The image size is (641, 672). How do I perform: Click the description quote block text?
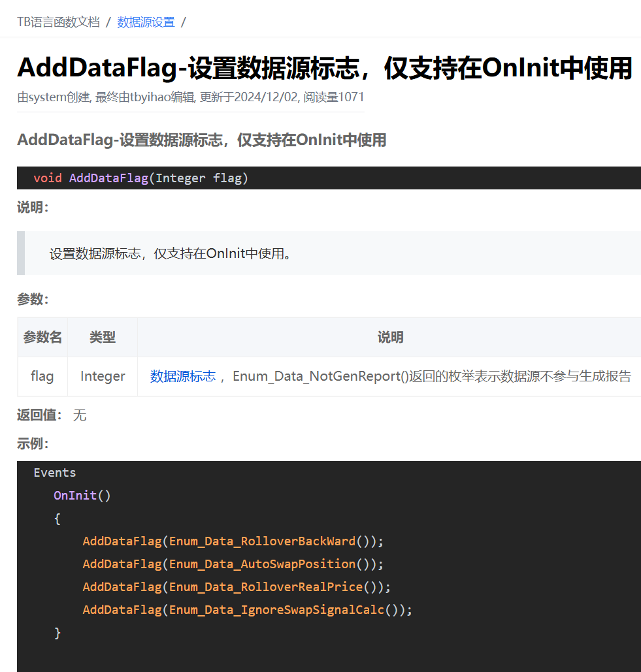pos(170,253)
